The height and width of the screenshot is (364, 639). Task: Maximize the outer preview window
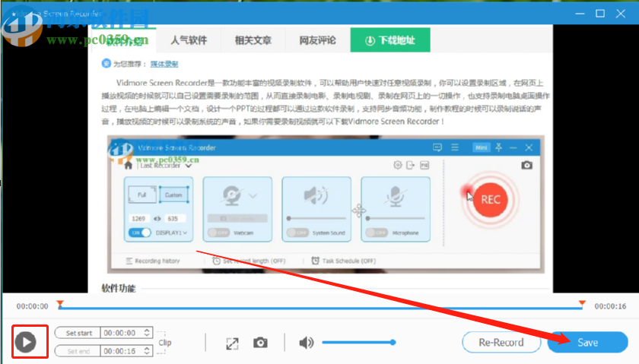[600, 14]
